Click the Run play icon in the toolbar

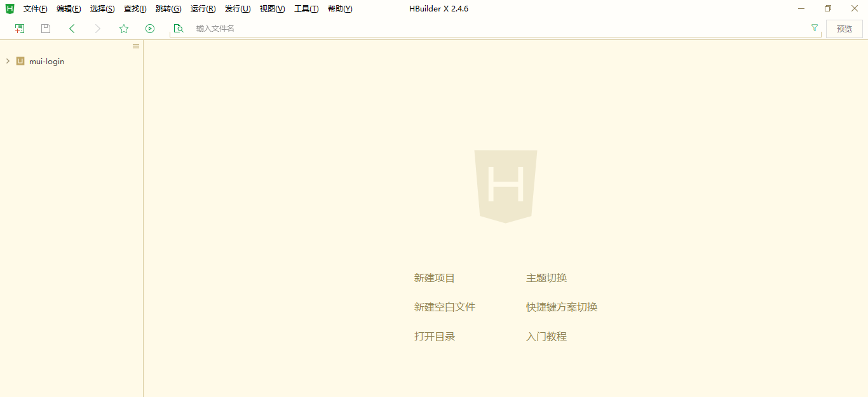tap(149, 28)
